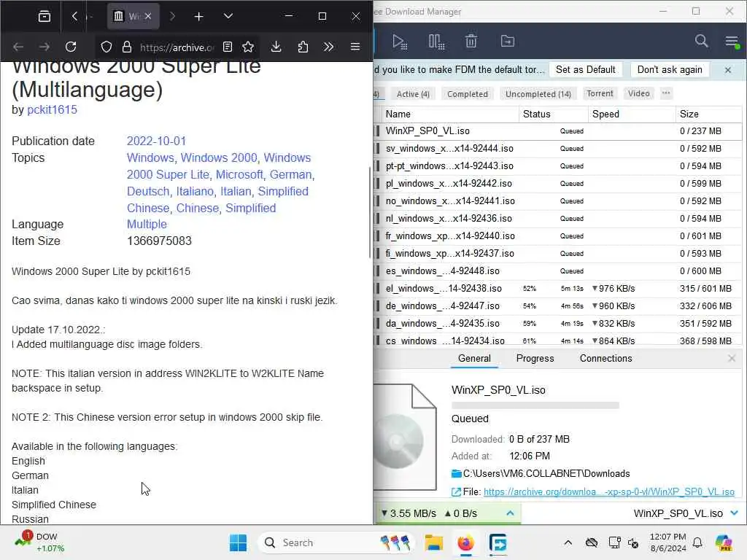Click Free Download Manager taskbar icon
This screenshot has height=560, width=747.
coord(498,542)
